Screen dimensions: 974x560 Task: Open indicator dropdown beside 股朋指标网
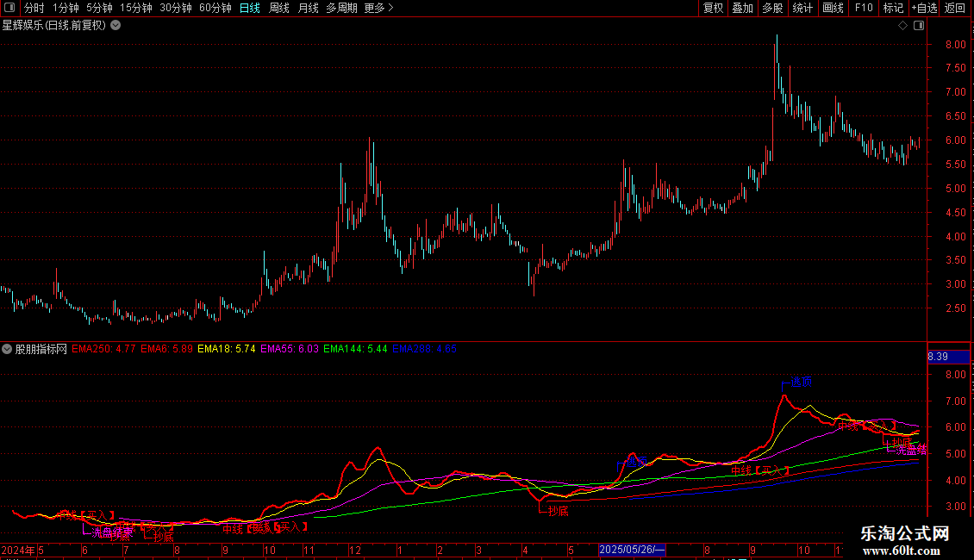pyautogui.click(x=7, y=349)
